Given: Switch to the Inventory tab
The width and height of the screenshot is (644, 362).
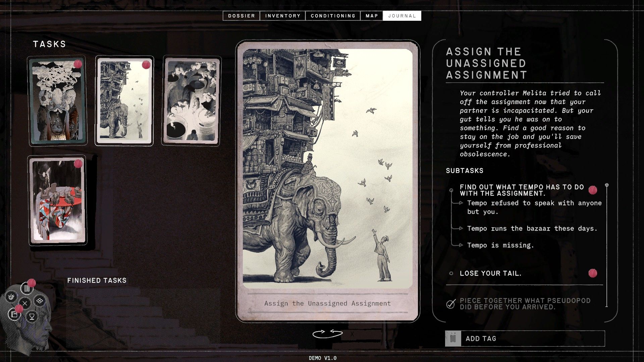Looking at the screenshot, I should click(283, 16).
